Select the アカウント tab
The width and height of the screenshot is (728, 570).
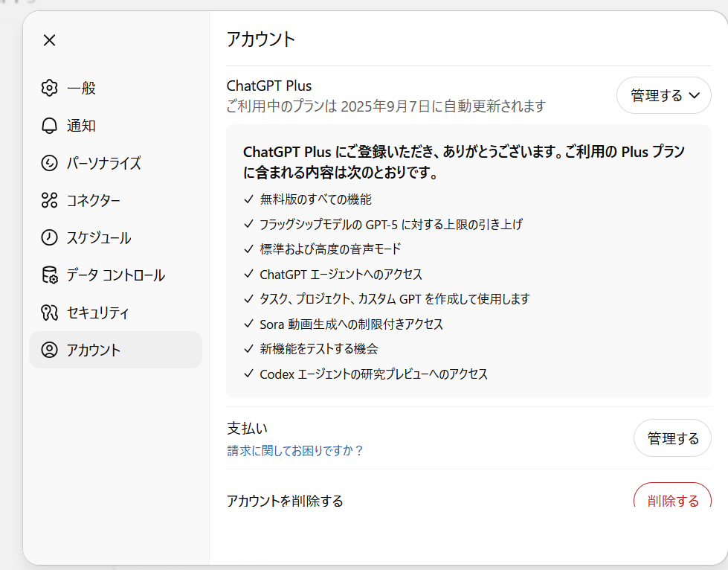115,350
